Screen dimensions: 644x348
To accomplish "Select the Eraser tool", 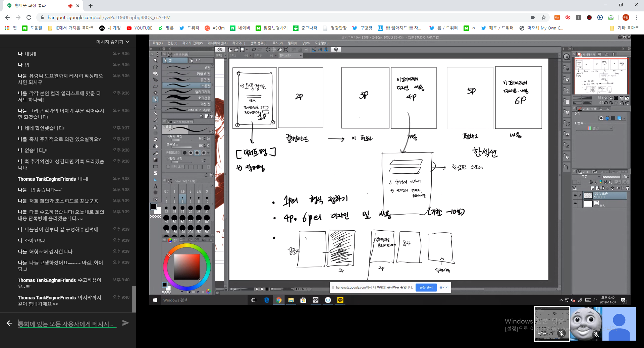I will coord(155,140).
